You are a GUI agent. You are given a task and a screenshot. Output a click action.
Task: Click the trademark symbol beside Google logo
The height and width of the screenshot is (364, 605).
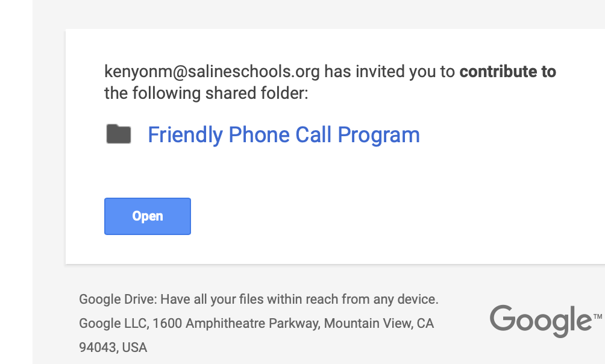(x=597, y=316)
